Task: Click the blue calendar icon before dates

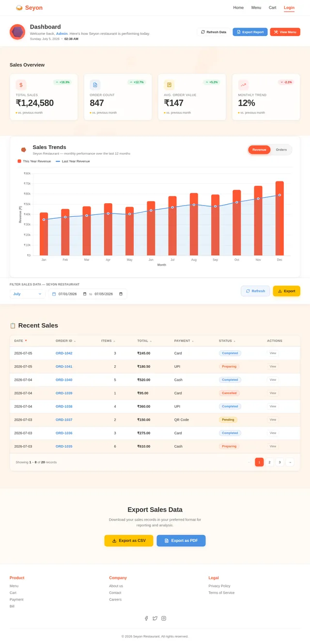Action: (54, 294)
